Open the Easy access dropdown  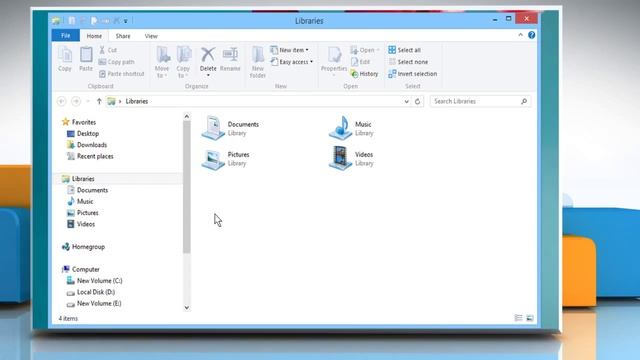pyautogui.click(x=291, y=62)
